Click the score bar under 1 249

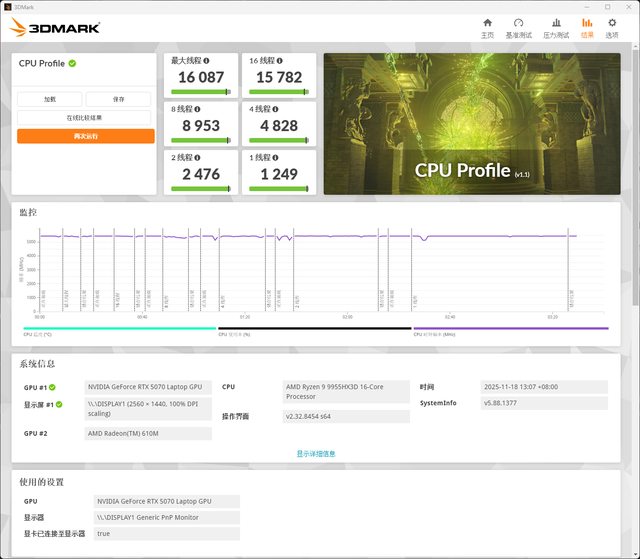click(279, 189)
